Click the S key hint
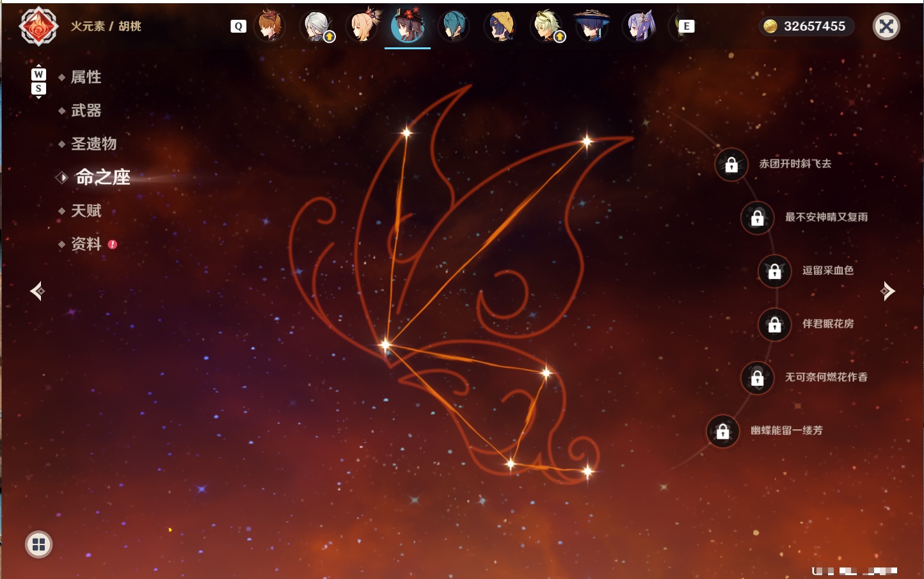The height and width of the screenshot is (579, 924). (x=38, y=88)
